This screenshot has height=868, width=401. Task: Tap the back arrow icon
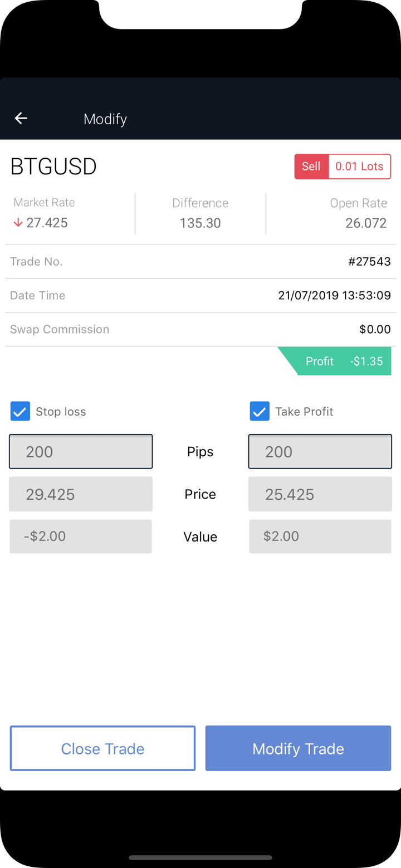click(x=21, y=118)
